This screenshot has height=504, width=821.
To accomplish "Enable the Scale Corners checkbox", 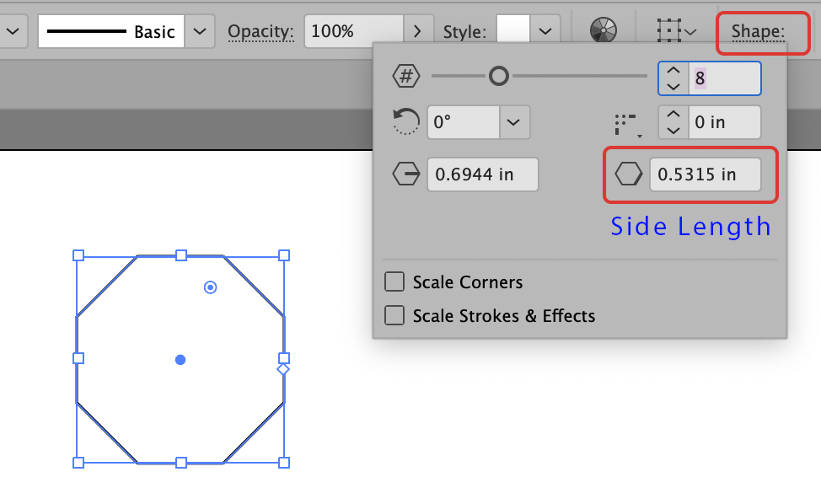I will tap(394, 281).
